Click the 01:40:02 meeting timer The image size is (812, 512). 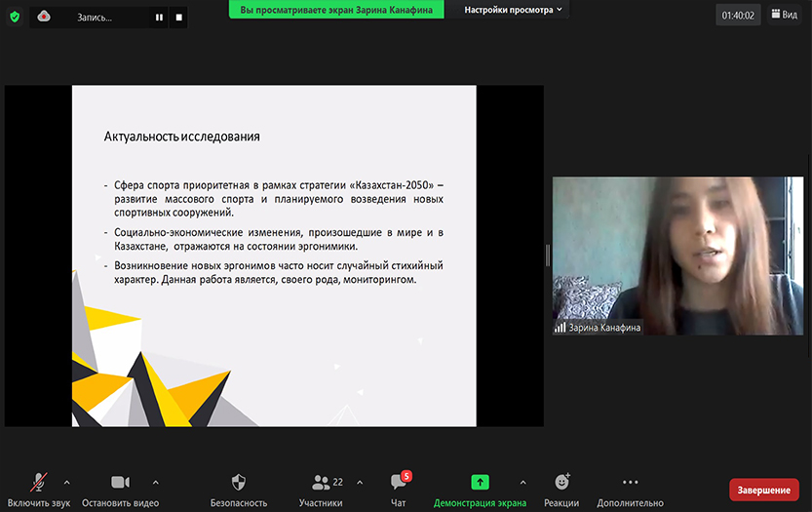click(738, 16)
